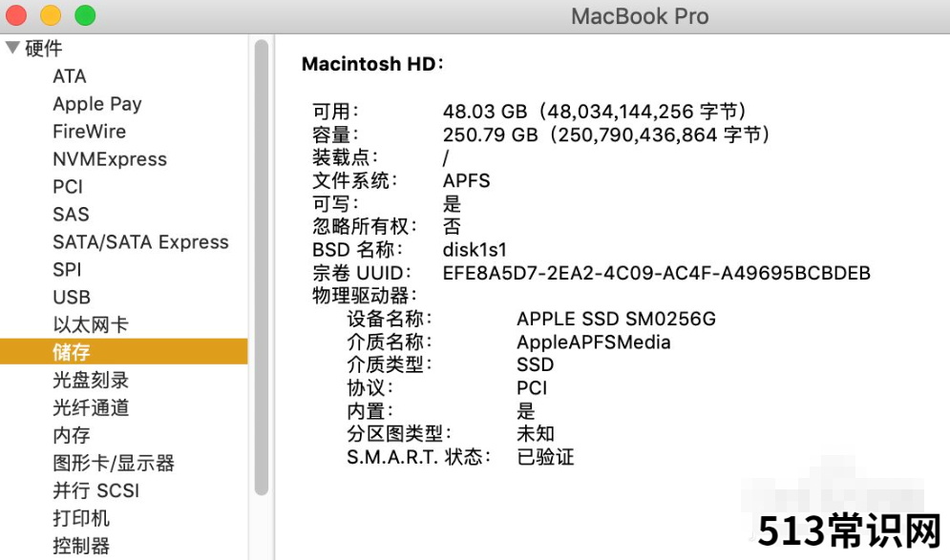Show SPI details
This screenshot has width=950, height=560.
[x=67, y=269]
